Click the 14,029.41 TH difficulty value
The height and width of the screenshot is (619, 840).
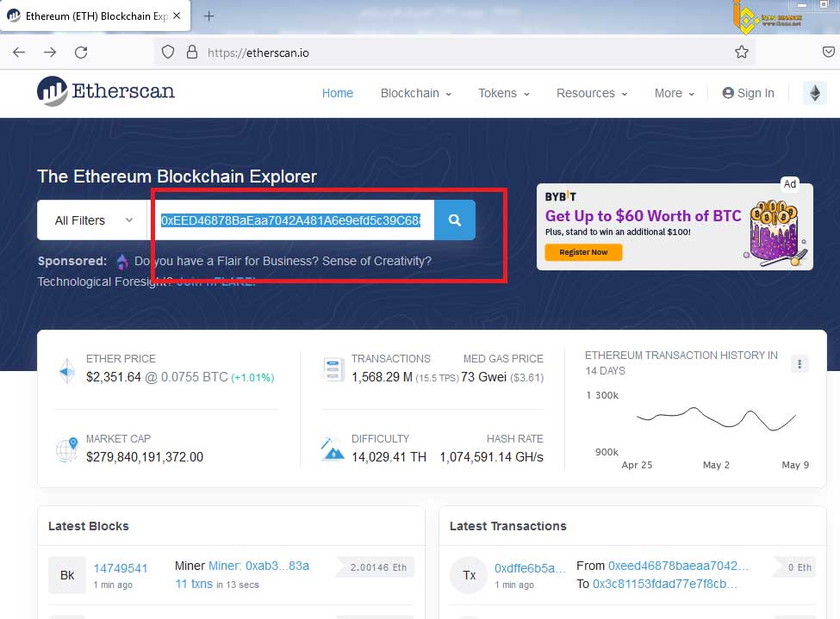coord(389,457)
